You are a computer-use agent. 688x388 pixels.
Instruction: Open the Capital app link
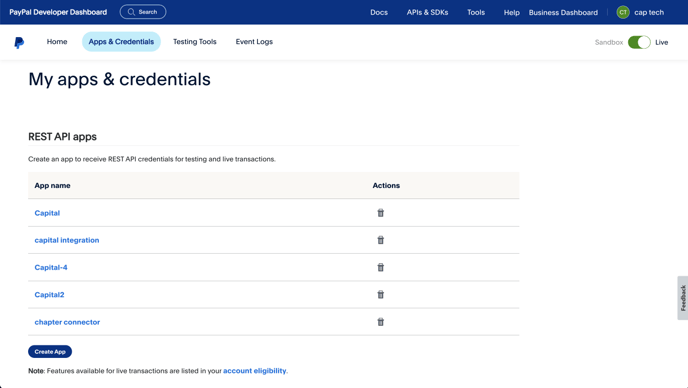click(47, 213)
